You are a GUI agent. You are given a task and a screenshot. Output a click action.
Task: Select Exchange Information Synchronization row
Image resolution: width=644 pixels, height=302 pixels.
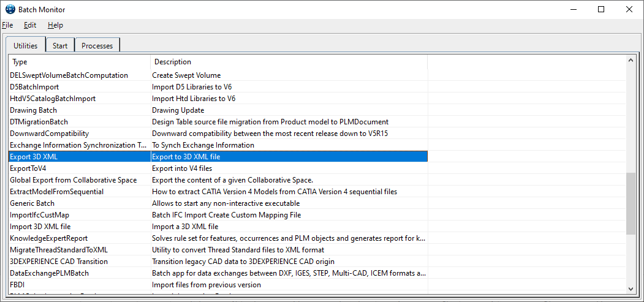[218, 145]
